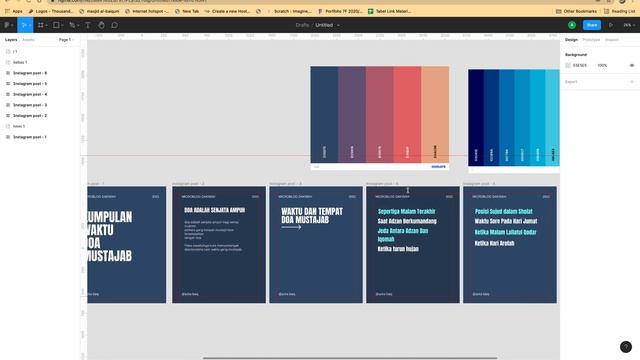Screen dimensions: 640x360
Task: Click the Present play icon
Action: [611, 25]
